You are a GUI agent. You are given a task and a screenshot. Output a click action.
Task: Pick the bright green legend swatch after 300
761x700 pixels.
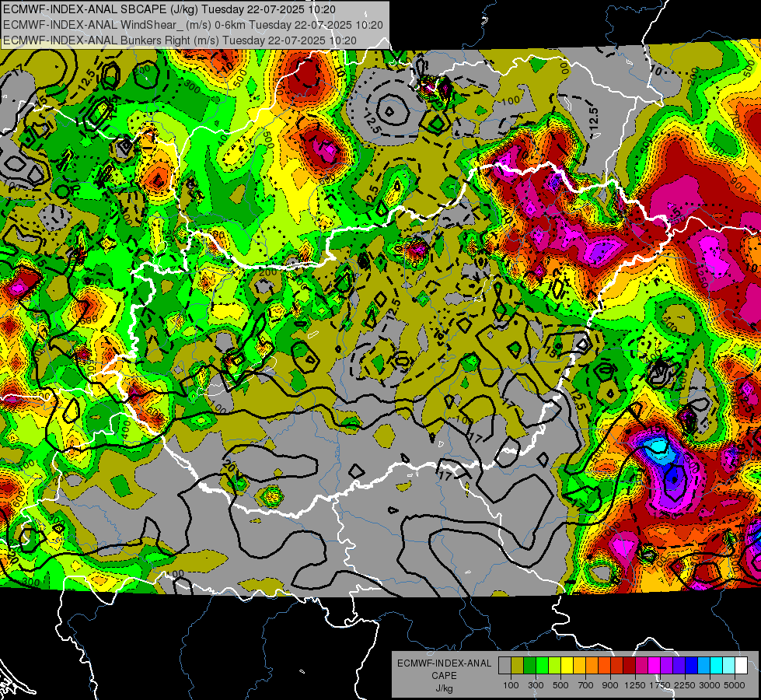click(542, 665)
